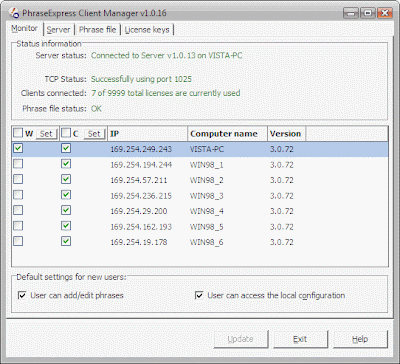
Task: Click computer name WIN98_1
Action: [x=207, y=165]
